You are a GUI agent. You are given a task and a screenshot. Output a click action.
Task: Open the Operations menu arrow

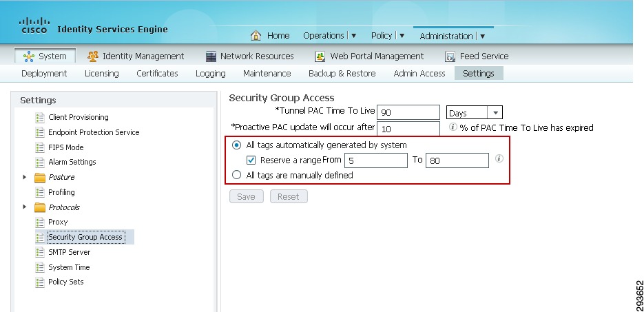pos(353,36)
